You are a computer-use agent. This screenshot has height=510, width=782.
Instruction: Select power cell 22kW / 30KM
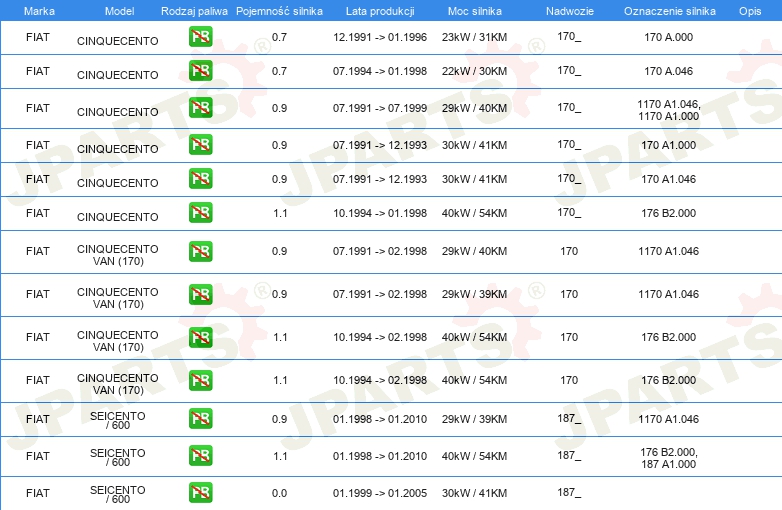[x=474, y=71]
